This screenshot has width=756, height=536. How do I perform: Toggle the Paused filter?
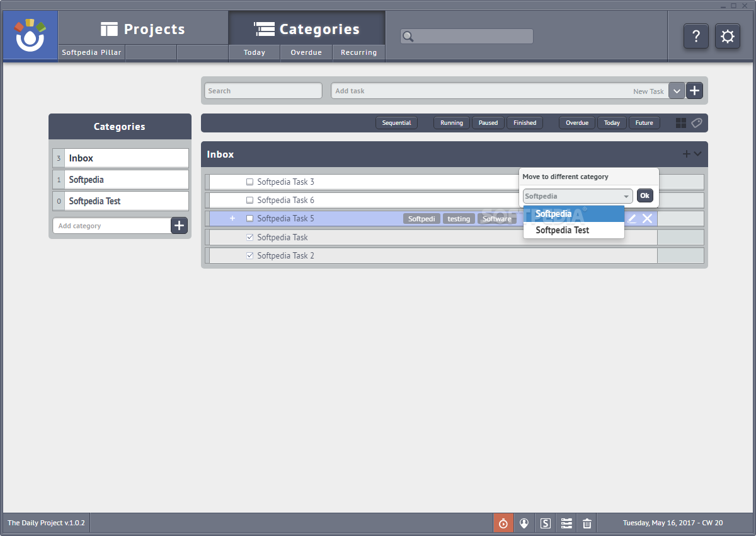pyautogui.click(x=488, y=123)
